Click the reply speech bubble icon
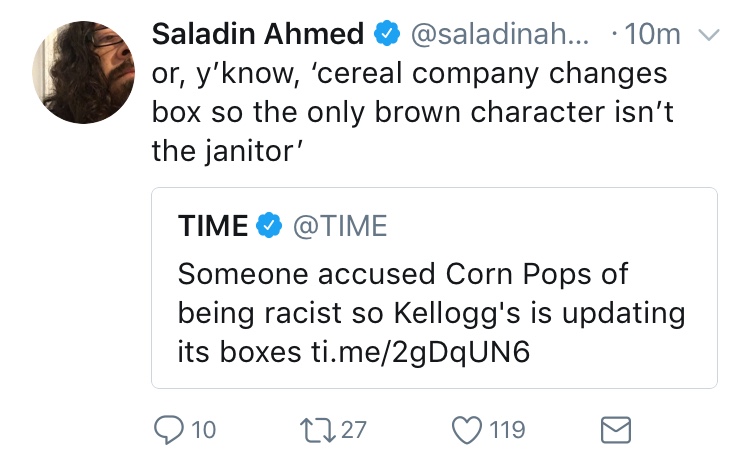The height and width of the screenshot is (456, 750). coord(168,430)
